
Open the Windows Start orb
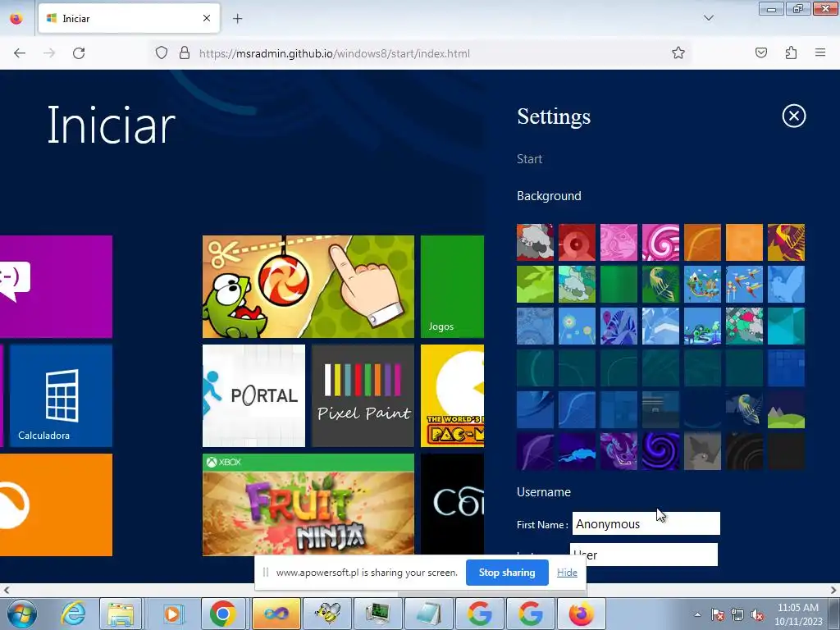(x=22, y=614)
